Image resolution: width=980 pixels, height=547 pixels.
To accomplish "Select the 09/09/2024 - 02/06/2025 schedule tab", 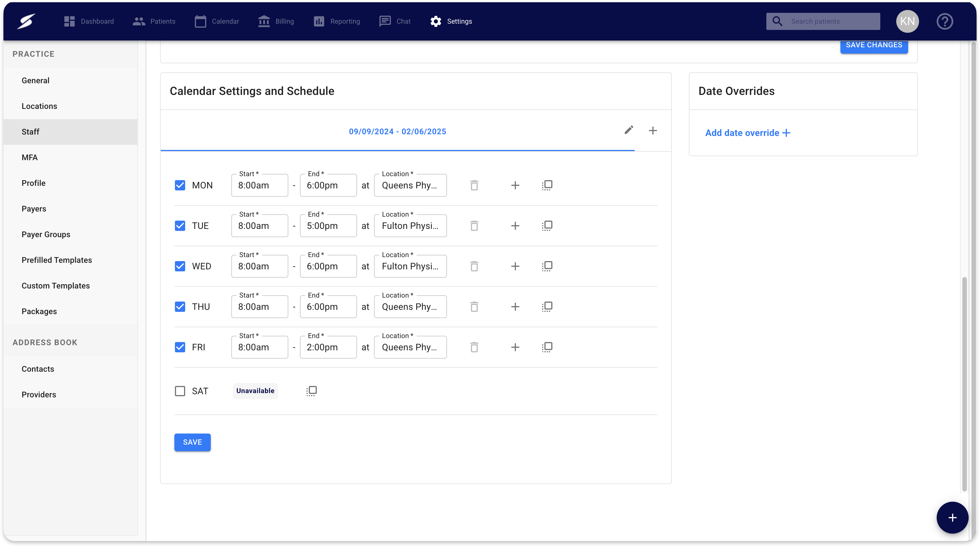I will click(397, 131).
